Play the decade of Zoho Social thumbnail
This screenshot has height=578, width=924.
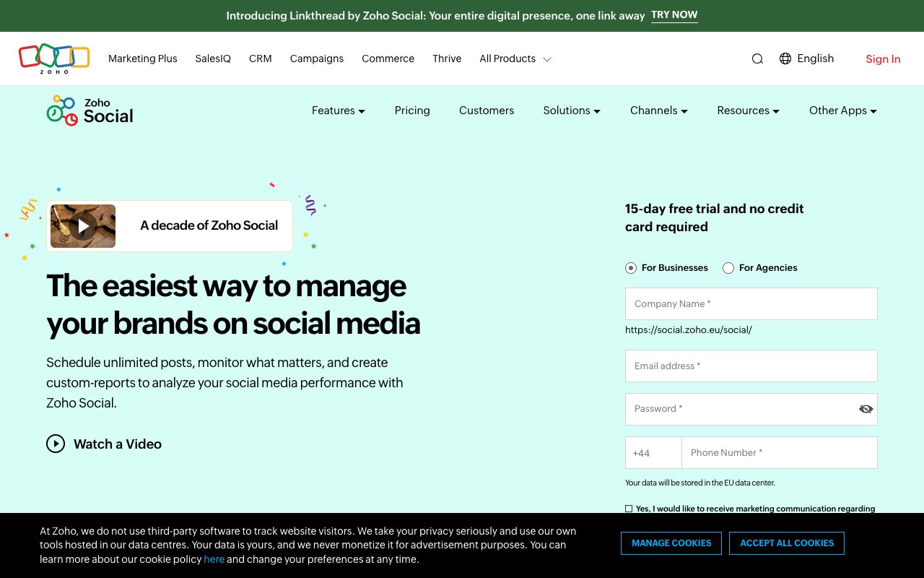(83, 226)
